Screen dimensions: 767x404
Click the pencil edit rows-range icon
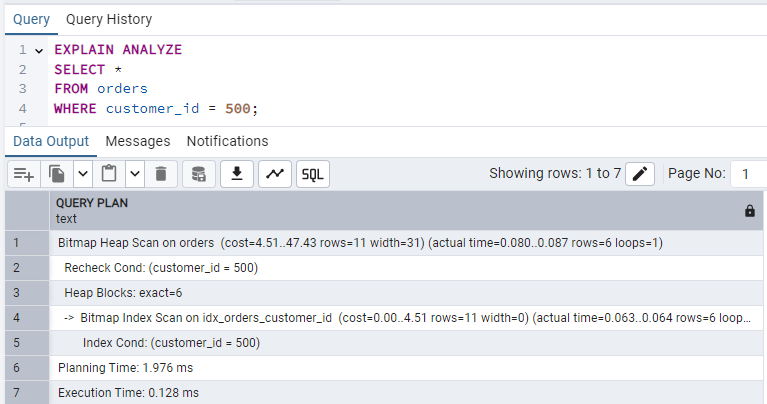(x=640, y=174)
